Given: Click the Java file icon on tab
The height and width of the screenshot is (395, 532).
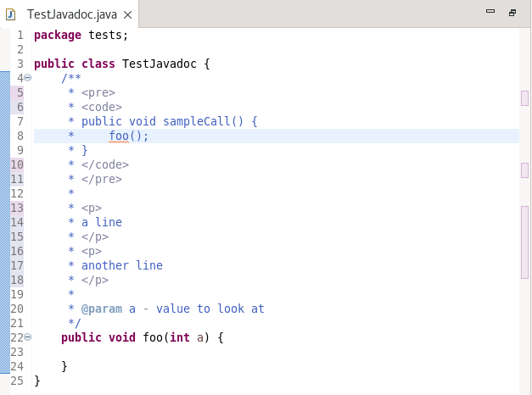Looking at the screenshot, I should (11, 14).
